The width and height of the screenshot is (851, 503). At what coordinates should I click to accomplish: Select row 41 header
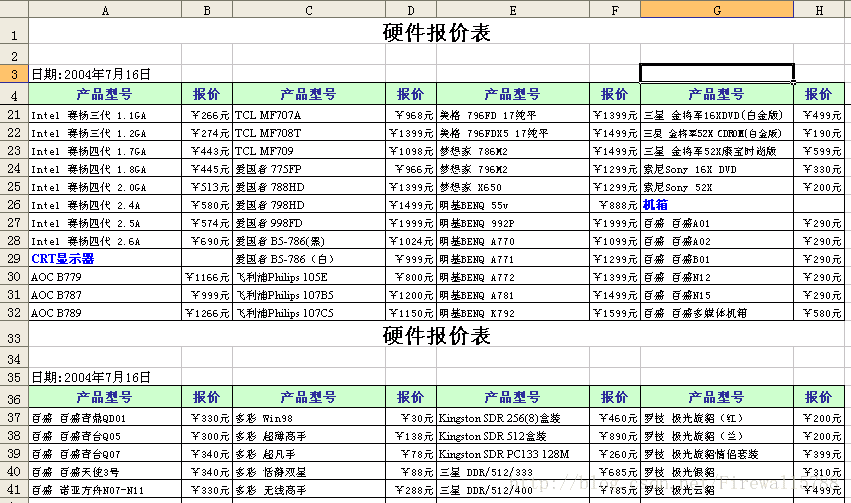pyautogui.click(x=14, y=489)
